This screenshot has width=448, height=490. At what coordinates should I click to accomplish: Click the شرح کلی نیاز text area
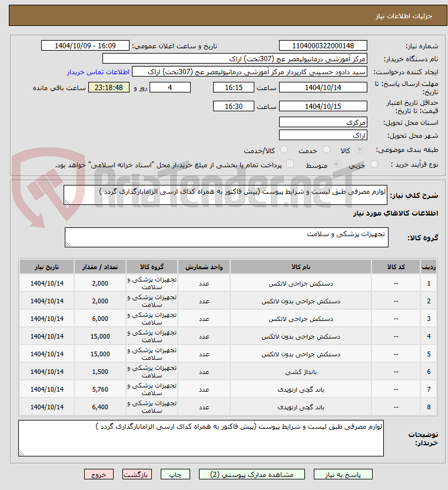[225, 195]
